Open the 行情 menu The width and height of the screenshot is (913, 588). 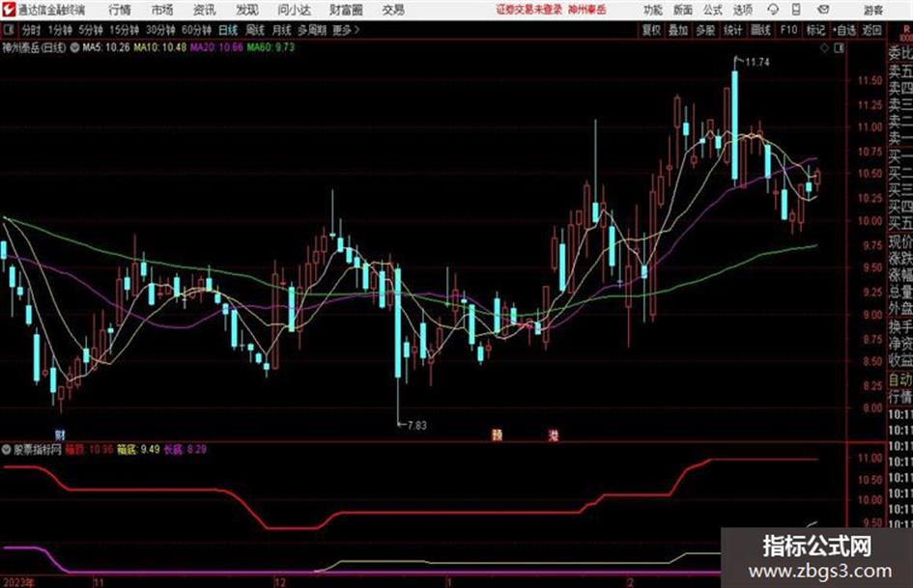121,10
